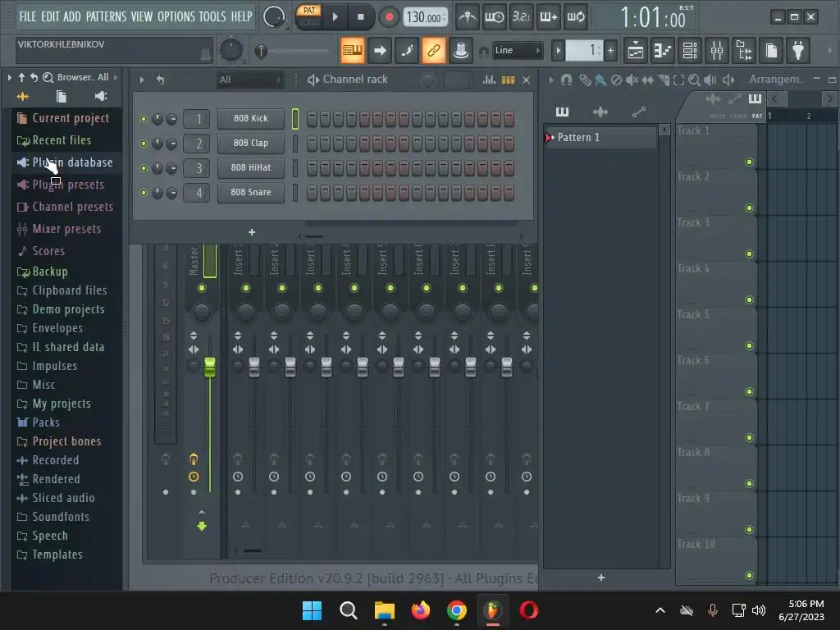Toggle PAT/SONG mode switch
The height and width of the screenshot is (630, 840).
pos(309,16)
